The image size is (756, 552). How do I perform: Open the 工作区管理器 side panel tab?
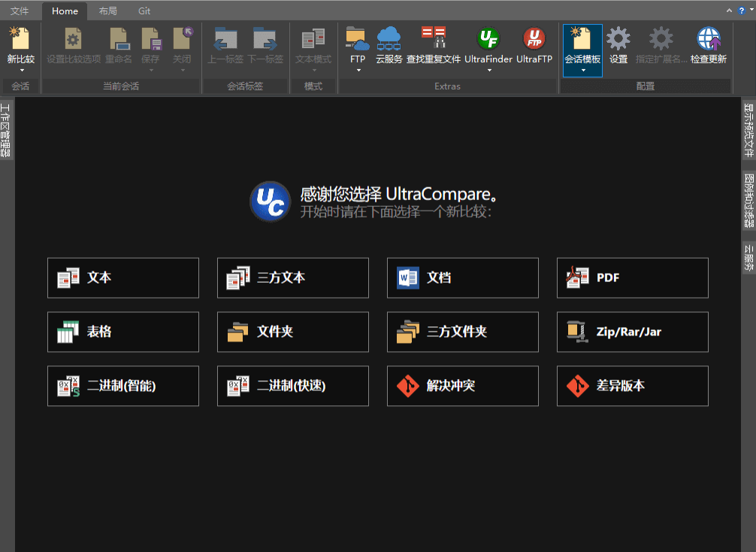click(x=5, y=130)
